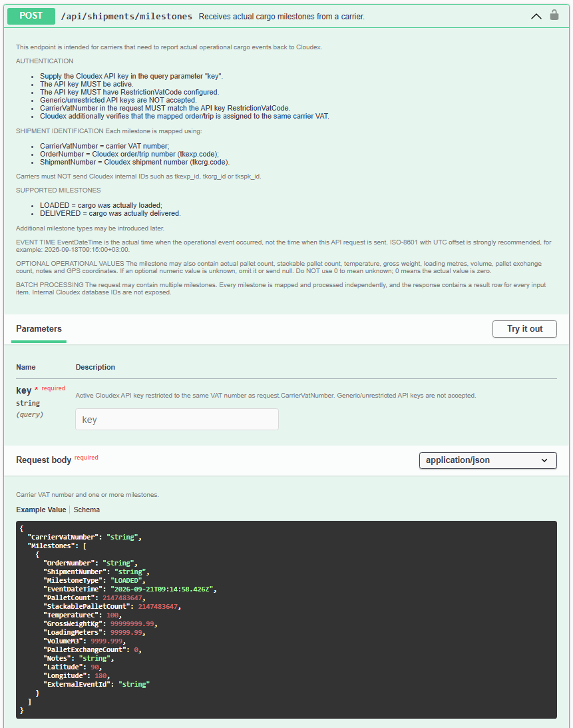Click the "AUTHENTICATION" section heading
This screenshot has width=573, height=728.
click(45, 61)
